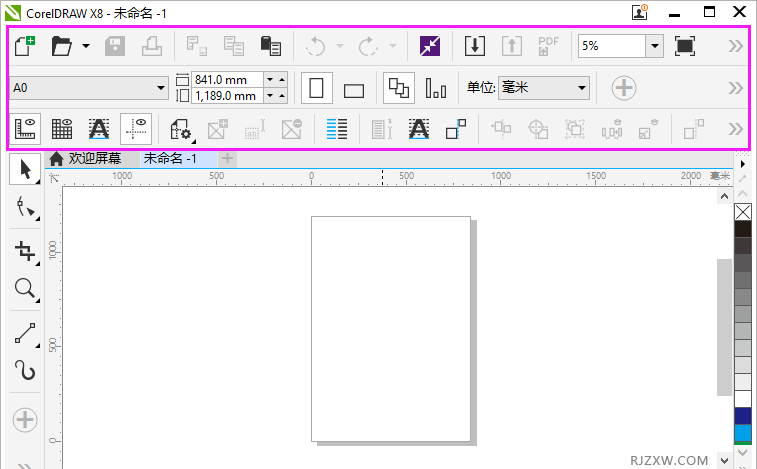Set page orientation to landscape
The width and height of the screenshot is (757, 469).
tap(354, 90)
